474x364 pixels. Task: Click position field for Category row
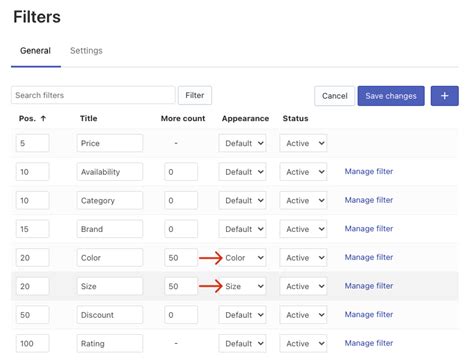click(32, 201)
